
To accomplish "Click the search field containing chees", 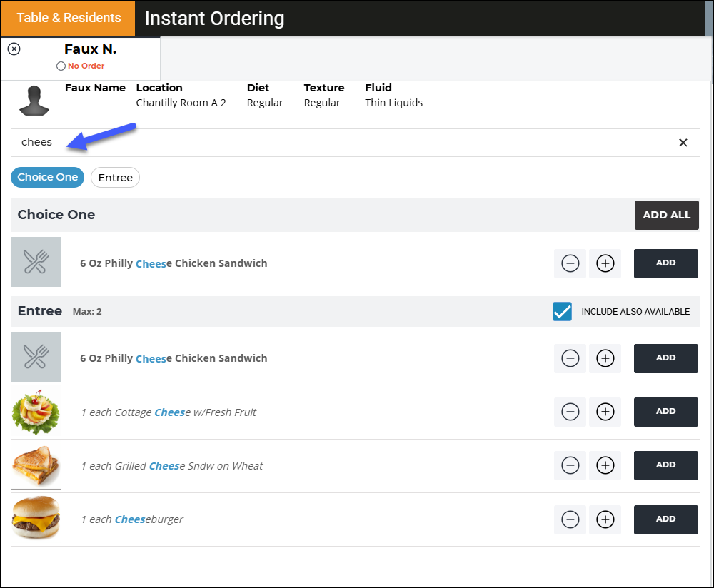I will click(x=355, y=143).
